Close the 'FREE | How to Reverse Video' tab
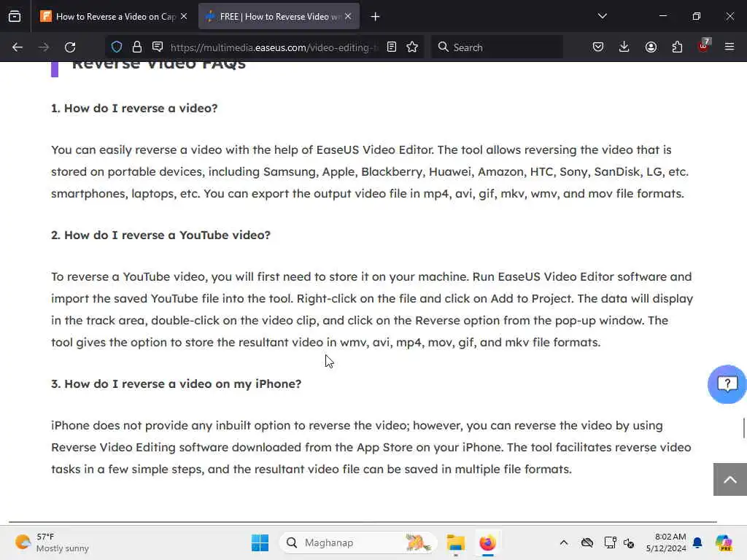Image resolution: width=747 pixels, height=560 pixels. click(348, 16)
